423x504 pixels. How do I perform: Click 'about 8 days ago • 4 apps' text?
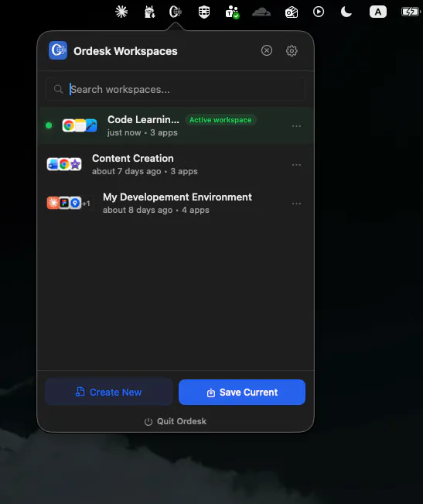pos(156,211)
